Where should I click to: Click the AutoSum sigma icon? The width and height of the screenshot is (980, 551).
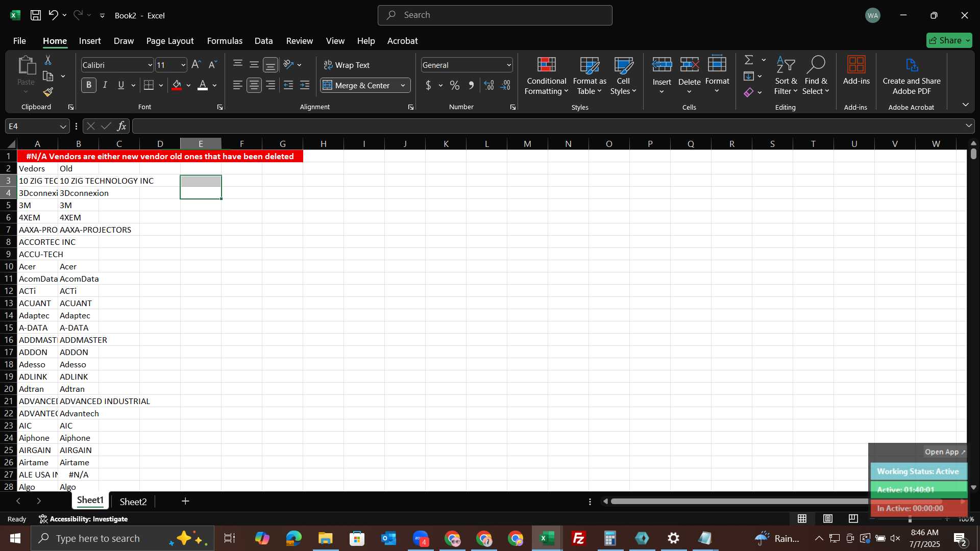coord(749,60)
